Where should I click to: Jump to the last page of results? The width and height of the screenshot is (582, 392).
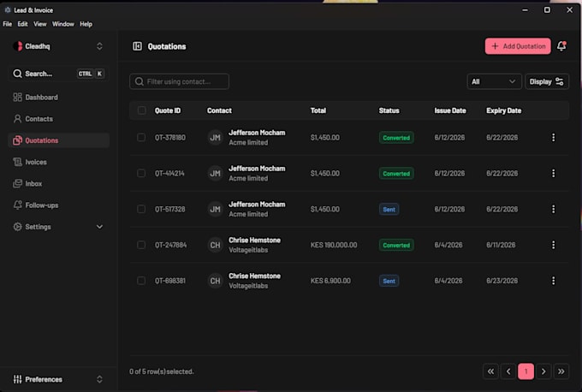561,371
